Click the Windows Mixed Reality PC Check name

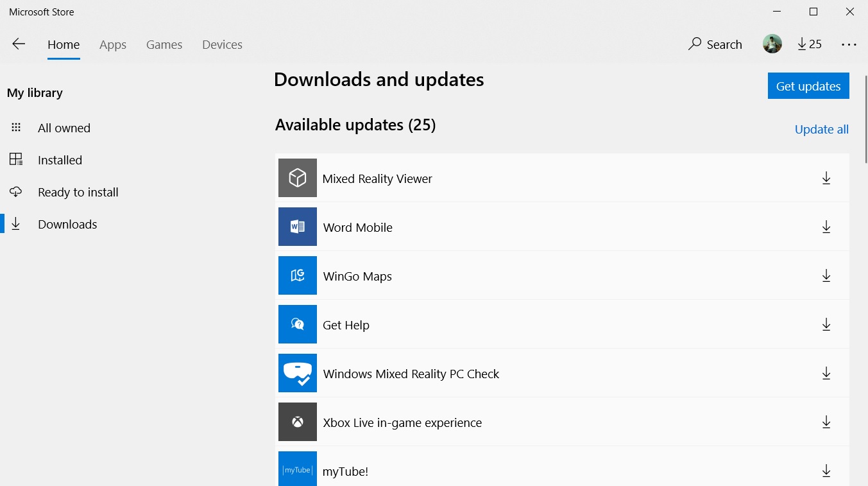pyautogui.click(x=411, y=374)
